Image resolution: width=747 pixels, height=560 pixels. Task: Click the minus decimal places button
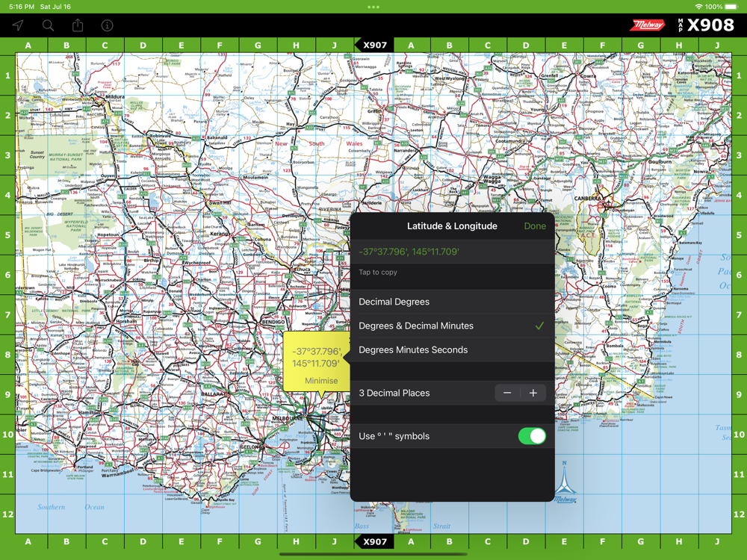coord(507,393)
